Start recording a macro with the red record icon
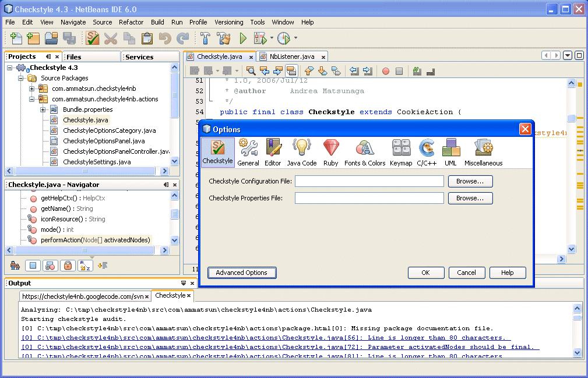The image size is (588, 378). (x=386, y=71)
